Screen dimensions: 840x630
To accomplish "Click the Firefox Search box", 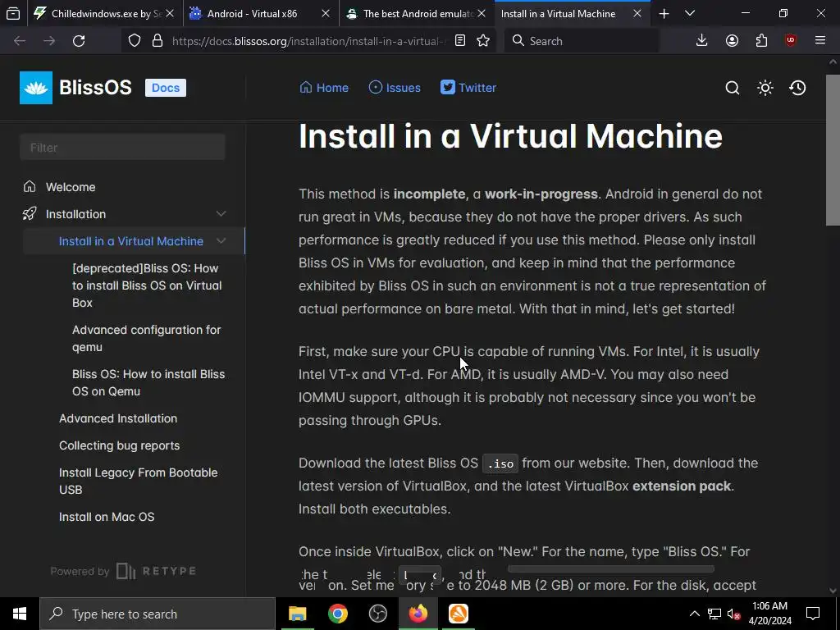I will click(x=582, y=41).
